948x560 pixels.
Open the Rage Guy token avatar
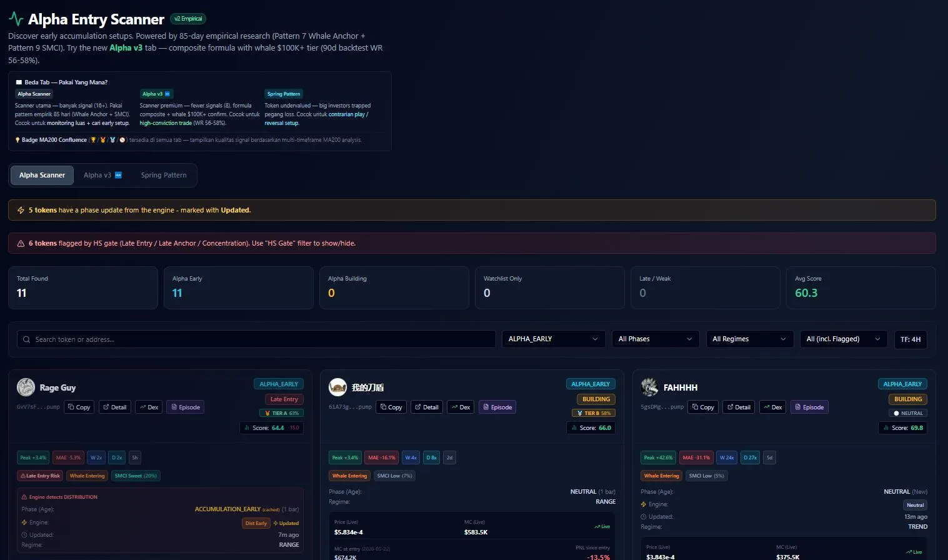(x=26, y=387)
